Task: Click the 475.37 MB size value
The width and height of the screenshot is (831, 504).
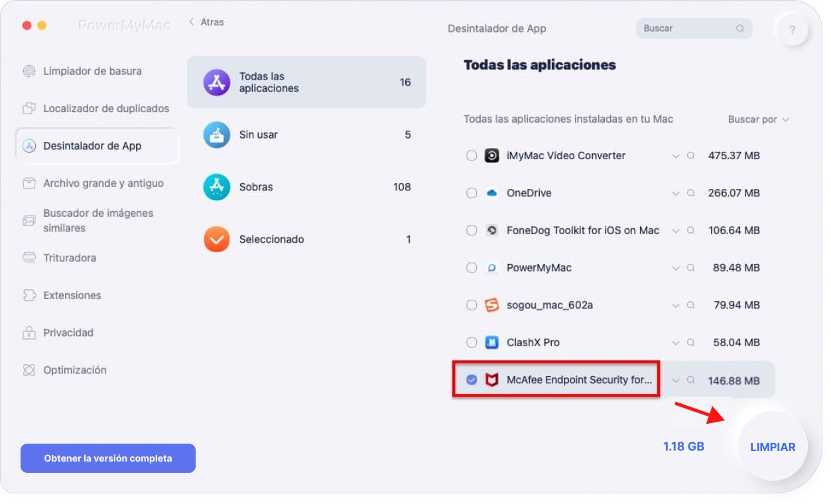Action: [734, 156]
